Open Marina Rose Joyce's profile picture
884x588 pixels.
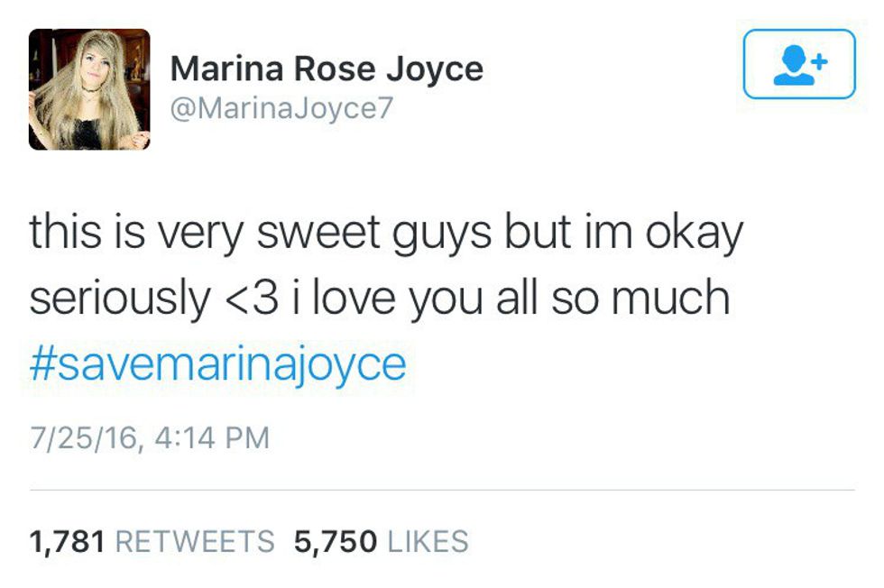tap(89, 89)
